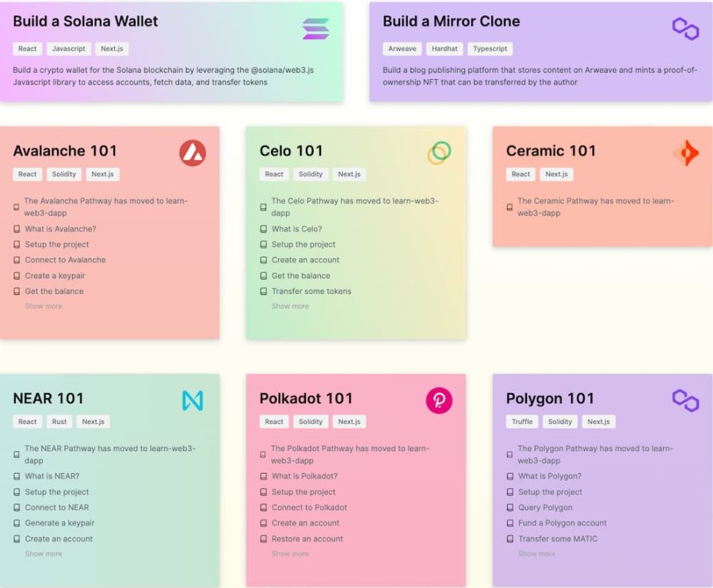The height and width of the screenshot is (588, 713).
Task: Select the Rust tag on NEAR 101
Action: pos(59,422)
